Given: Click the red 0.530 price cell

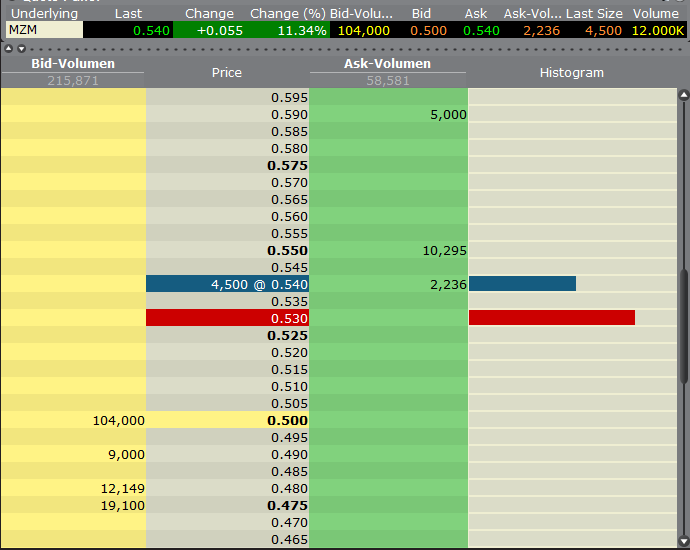Looking at the screenshot, I should pos(227,318).
